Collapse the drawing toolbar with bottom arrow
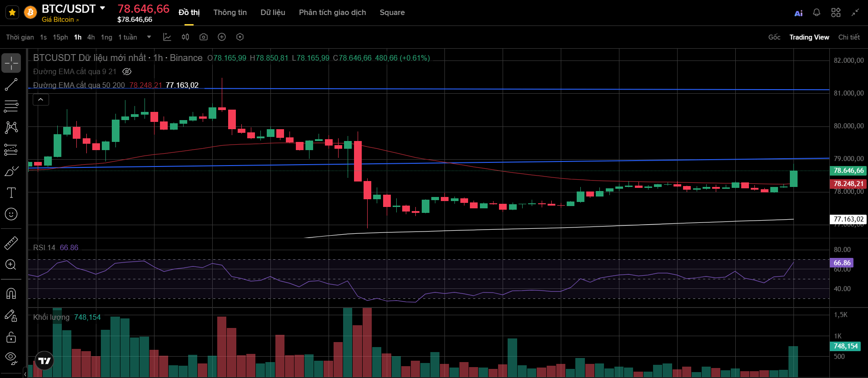868x378 pixels. [25, 374]
